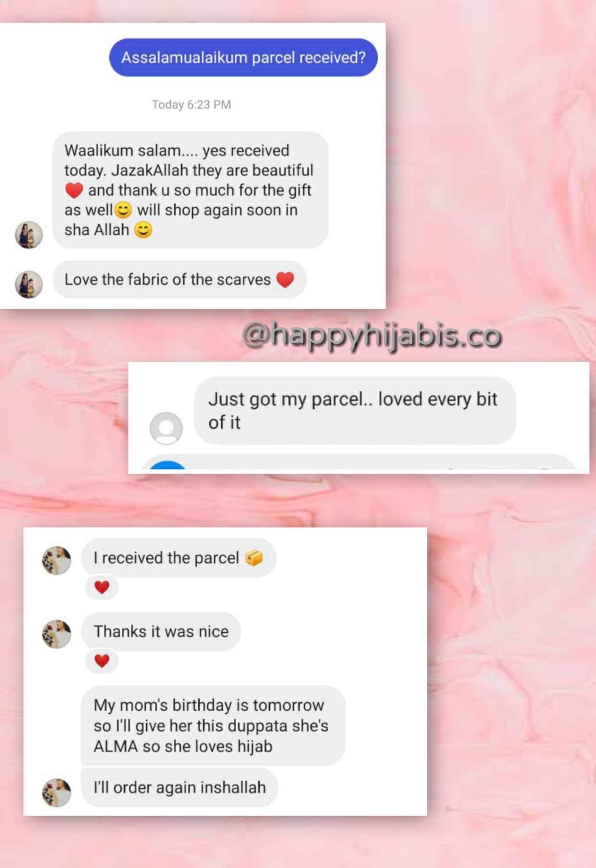Select the 'Just got my parcel' message bubble

[x=355, y=411]
